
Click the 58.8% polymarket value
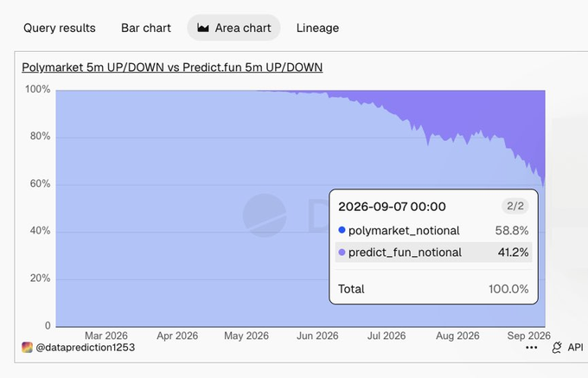click(x=512, y=230)
